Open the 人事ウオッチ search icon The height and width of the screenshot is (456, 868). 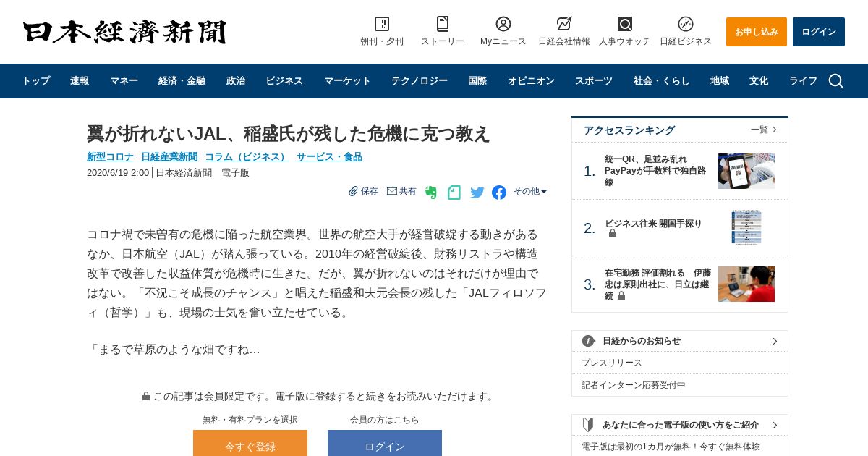click(625, 24)
